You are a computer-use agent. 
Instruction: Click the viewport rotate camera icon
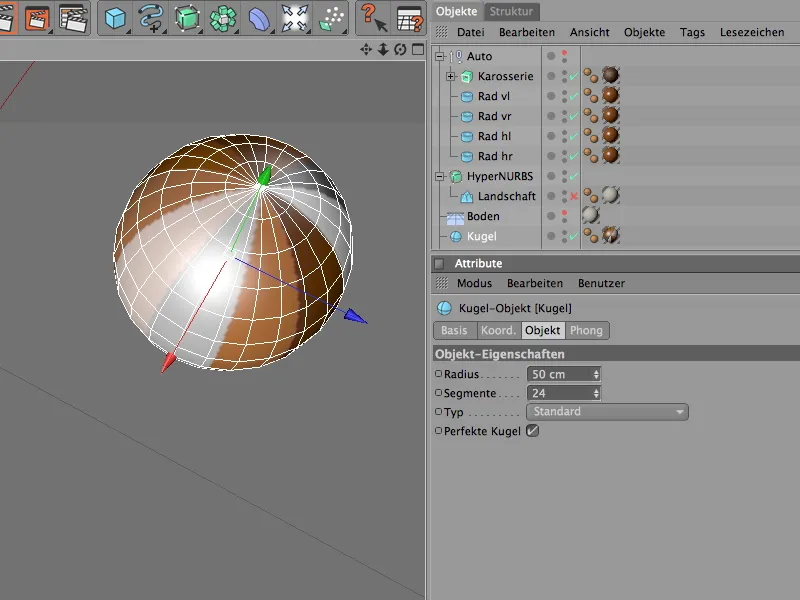pos(400,49)
